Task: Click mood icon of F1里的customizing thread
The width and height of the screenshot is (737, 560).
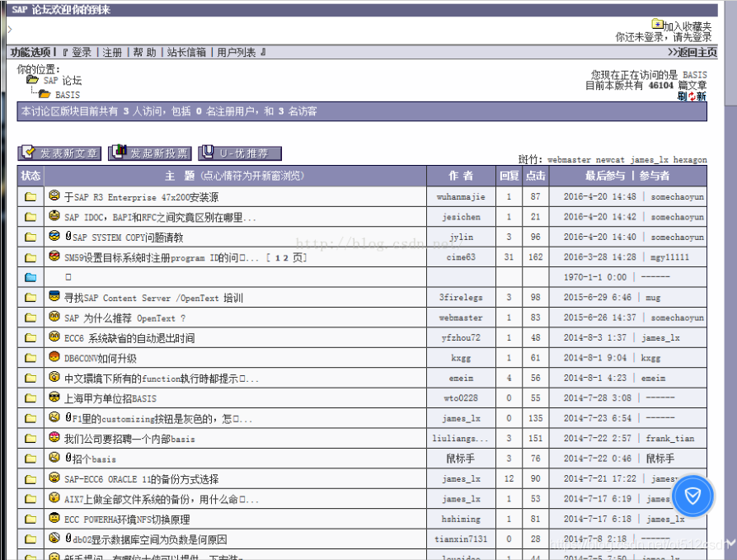Action: point(54,417)
